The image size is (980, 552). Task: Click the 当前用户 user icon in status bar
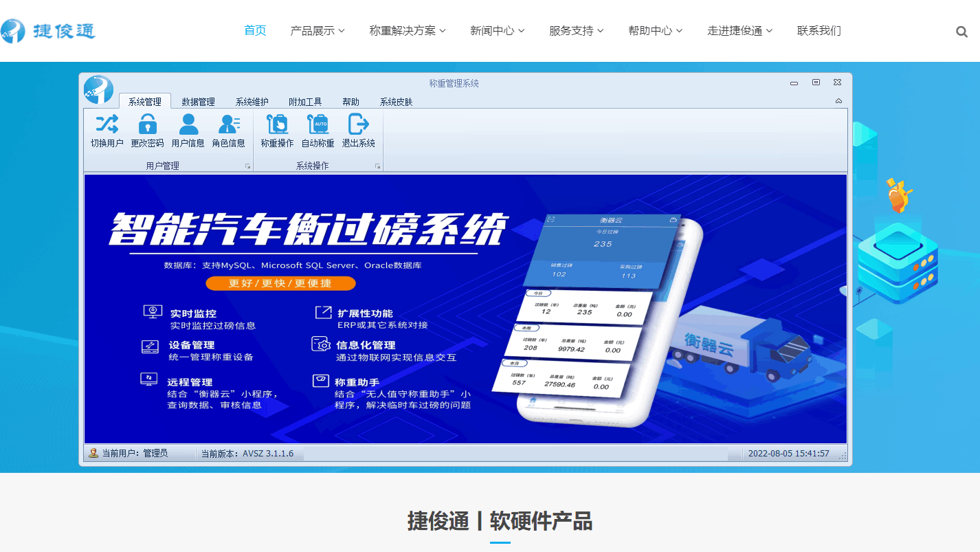pyautogui.click(x=93, y=454)
